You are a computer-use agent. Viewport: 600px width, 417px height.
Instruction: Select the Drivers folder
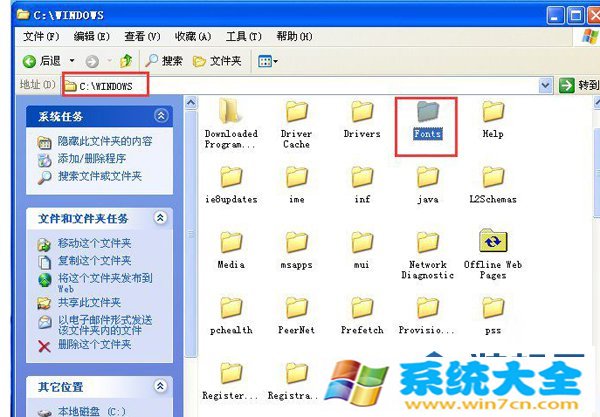(x=362, y=118)
